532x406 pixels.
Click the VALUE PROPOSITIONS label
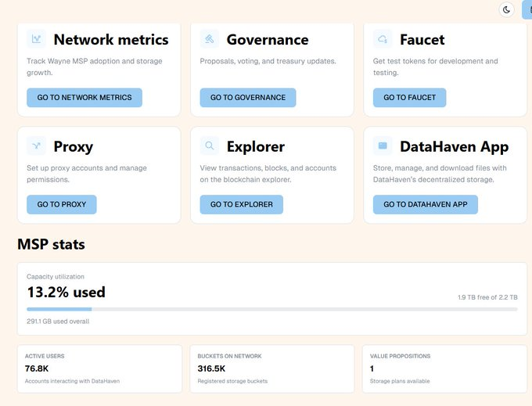point(400,356)
